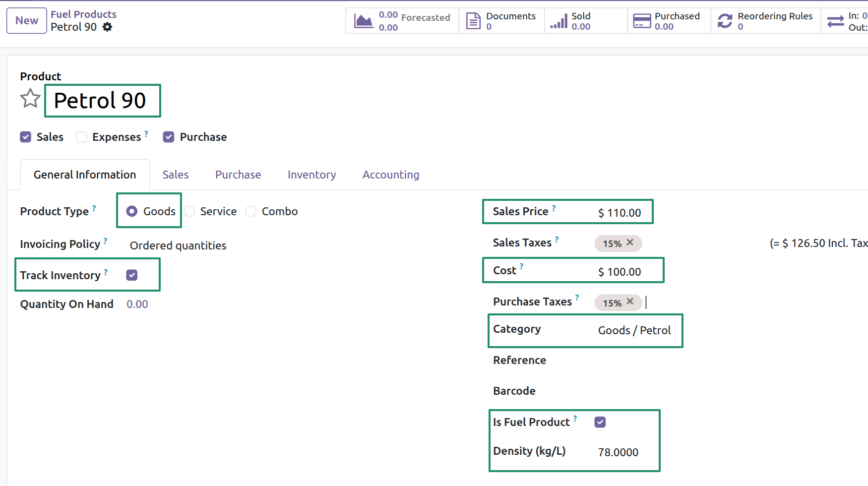868x486 pixels.
Task: Click the favorite star icon
Action: pyautogui.click(x=30, y=98)
